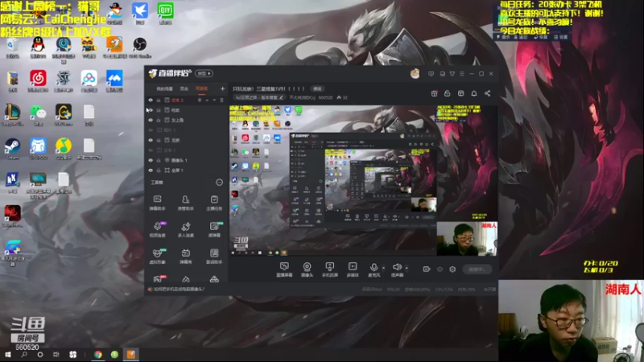Image resolution: width=644 pixels, height=362 pixels.
Task: Show the hidden 图片 1 source
Action: pos(151,130)
